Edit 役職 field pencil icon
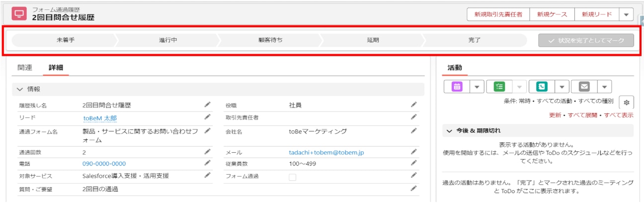 click(x=413, y=104)
